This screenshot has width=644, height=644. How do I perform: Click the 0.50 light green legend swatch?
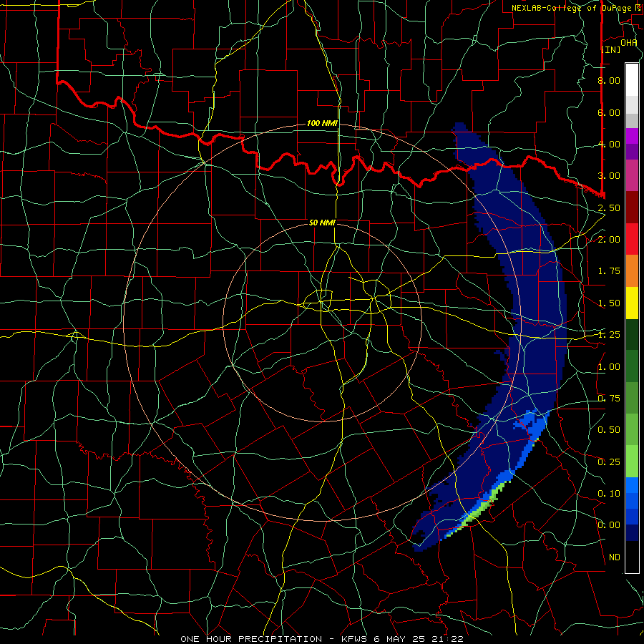[632, 429]
